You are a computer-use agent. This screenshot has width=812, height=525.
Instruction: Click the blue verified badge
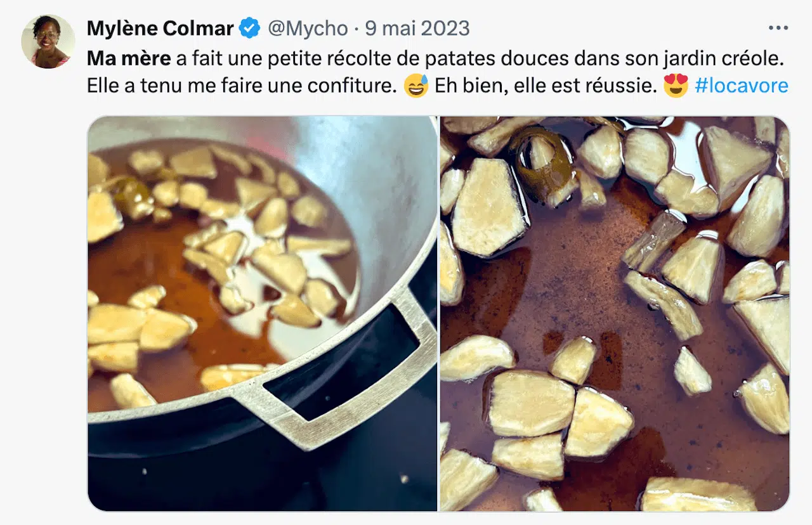tap(249, 29)
